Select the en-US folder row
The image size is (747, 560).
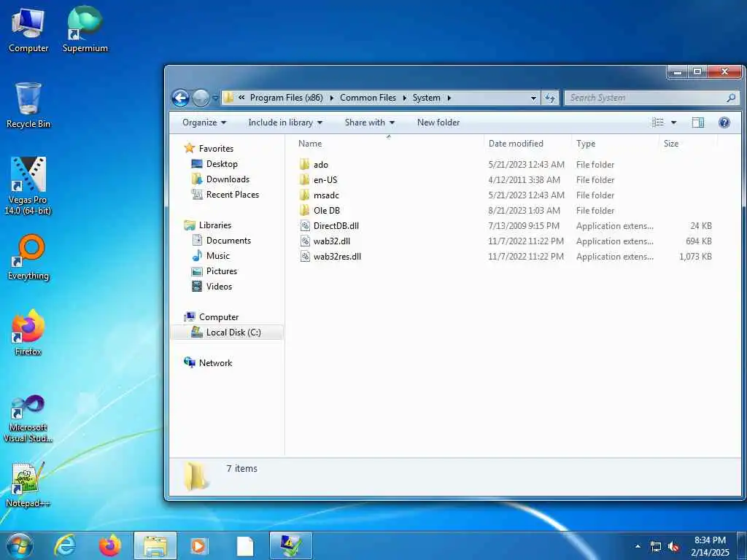(x=506, y=180)
